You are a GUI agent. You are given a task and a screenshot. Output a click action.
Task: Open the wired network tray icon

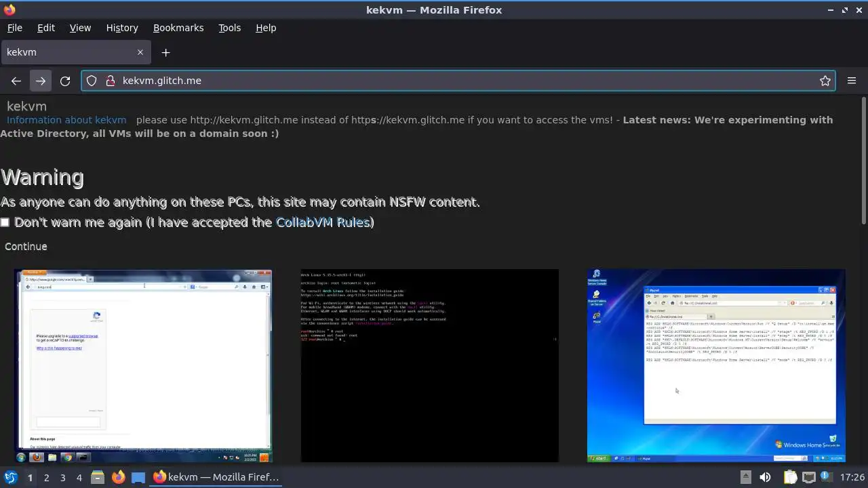[808, 477]
